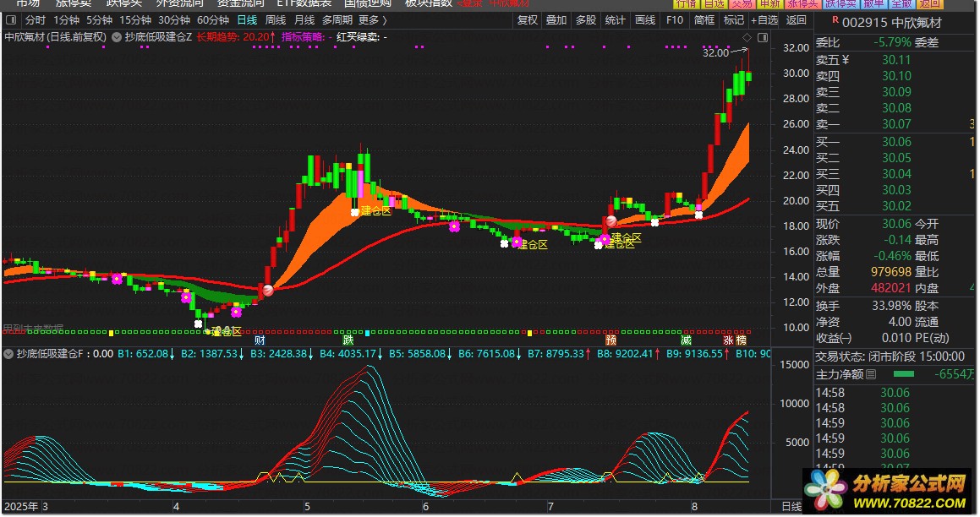Click the 买五 30.02 bid price
Screen dimensions: 980x517
coord(896,206)
